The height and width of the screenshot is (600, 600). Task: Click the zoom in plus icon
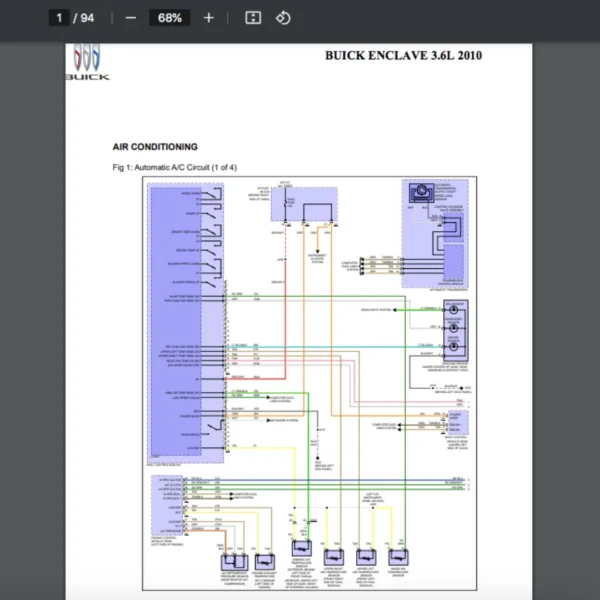coord(208,18)
